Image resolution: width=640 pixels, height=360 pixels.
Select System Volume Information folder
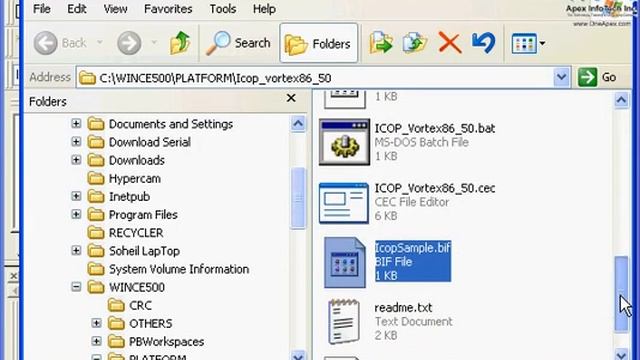(178, 269)
